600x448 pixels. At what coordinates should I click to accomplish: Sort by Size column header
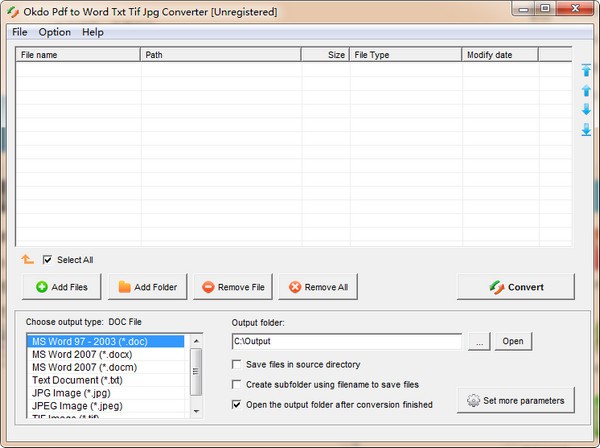(325, 55)
